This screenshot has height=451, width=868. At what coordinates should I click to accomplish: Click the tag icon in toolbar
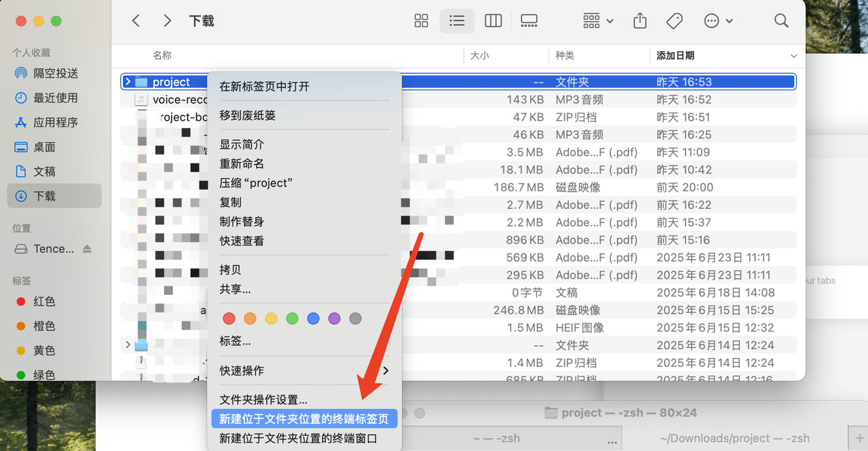click(x=674, y=21)
